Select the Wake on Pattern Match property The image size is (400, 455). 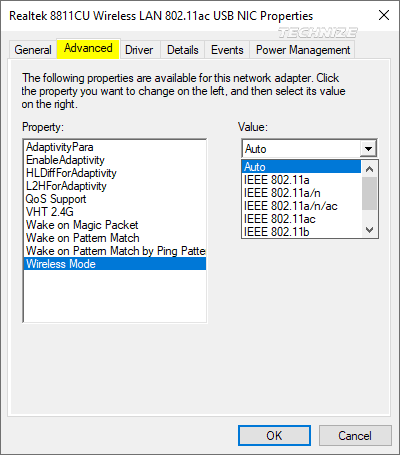click(x=115, y=238)
